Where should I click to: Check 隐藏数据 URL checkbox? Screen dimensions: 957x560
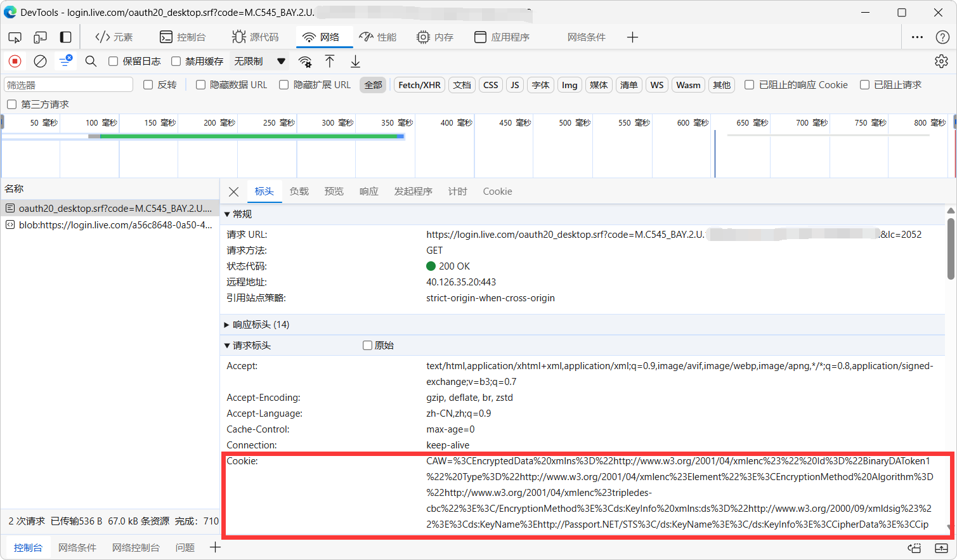point(200,85)
